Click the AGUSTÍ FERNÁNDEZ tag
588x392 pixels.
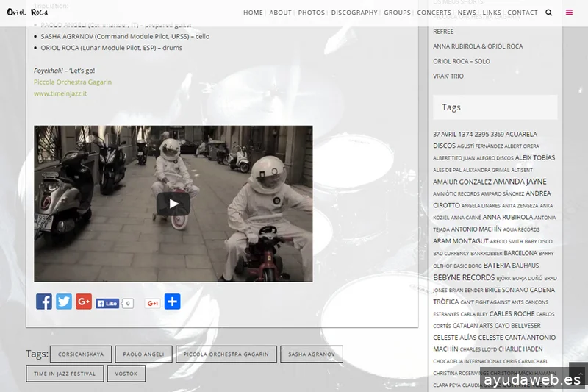click(x=480, y=146)
